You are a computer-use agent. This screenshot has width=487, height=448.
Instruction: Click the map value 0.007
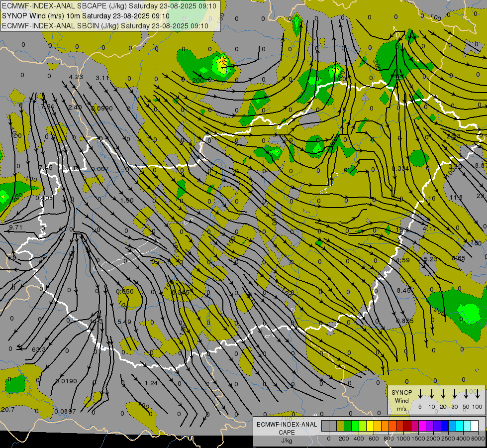[x=100, y=169]
